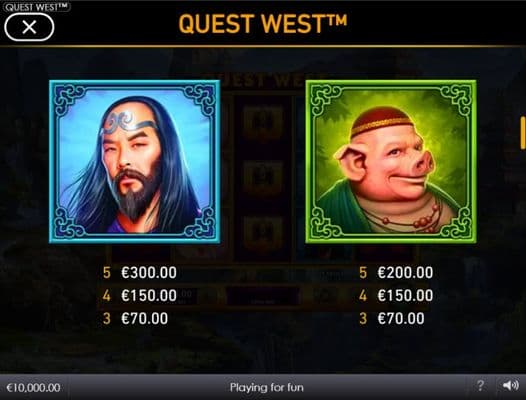Click the warrior's €300.00 five-symbol payout
The width and height of the screenshot is (526, 400).
(149, 272)
